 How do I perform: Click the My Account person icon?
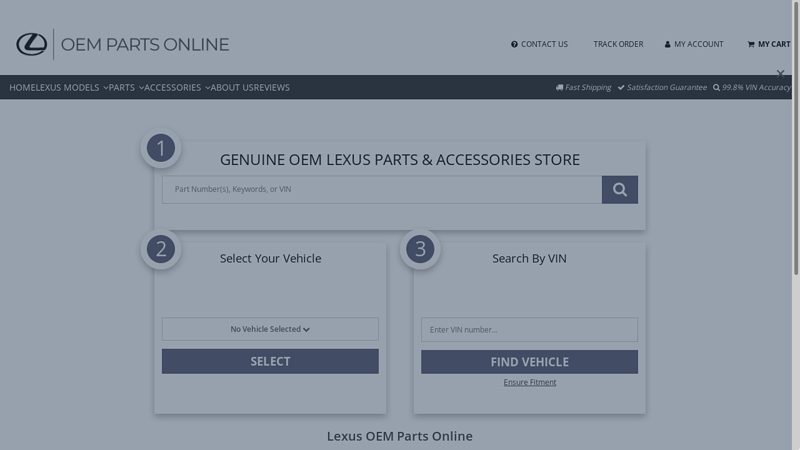(x=667, y=44)
